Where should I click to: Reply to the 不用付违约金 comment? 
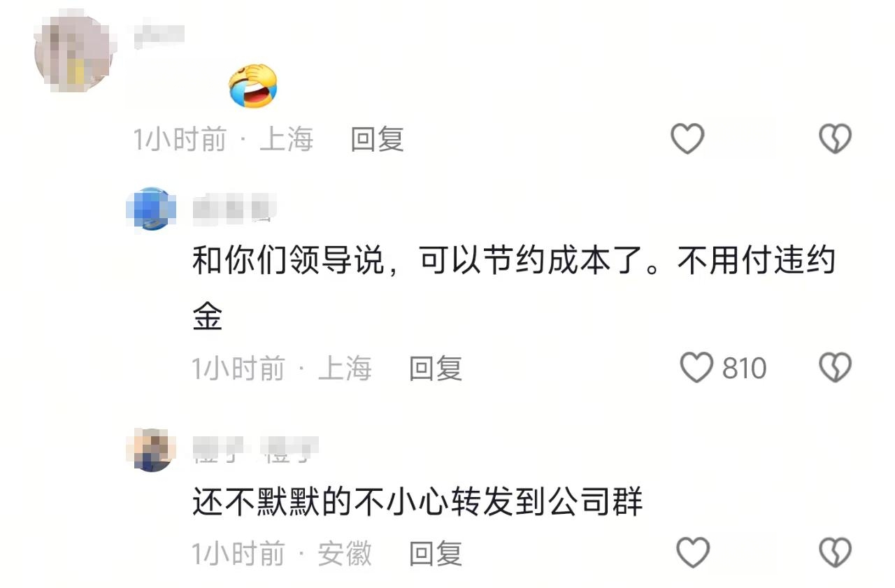[x=436, y=368]
